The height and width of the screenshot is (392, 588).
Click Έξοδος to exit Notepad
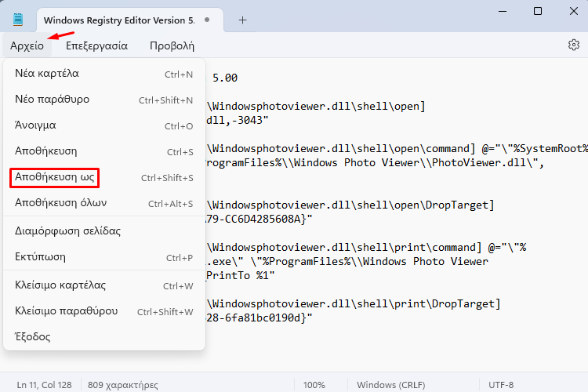(x=103, y=337)
